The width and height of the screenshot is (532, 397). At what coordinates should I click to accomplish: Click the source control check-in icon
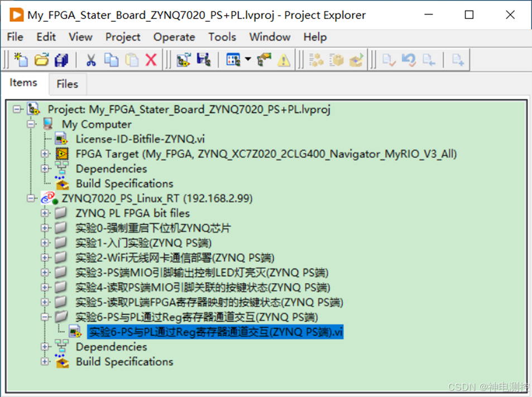[x=389, y=60]
